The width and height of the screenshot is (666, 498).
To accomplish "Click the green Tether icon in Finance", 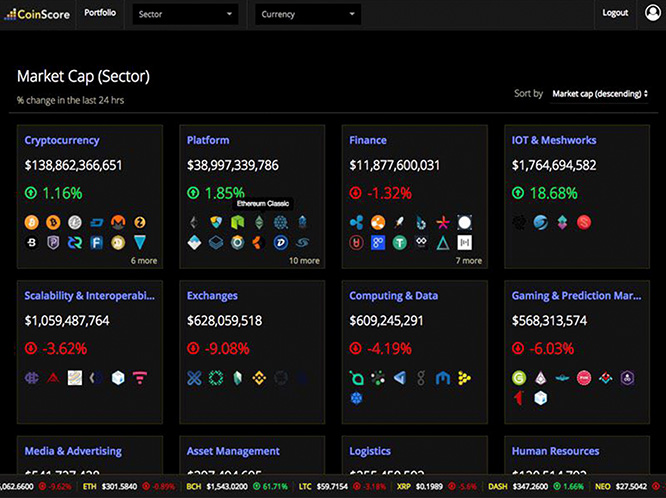I will click(x=400, y=242).
